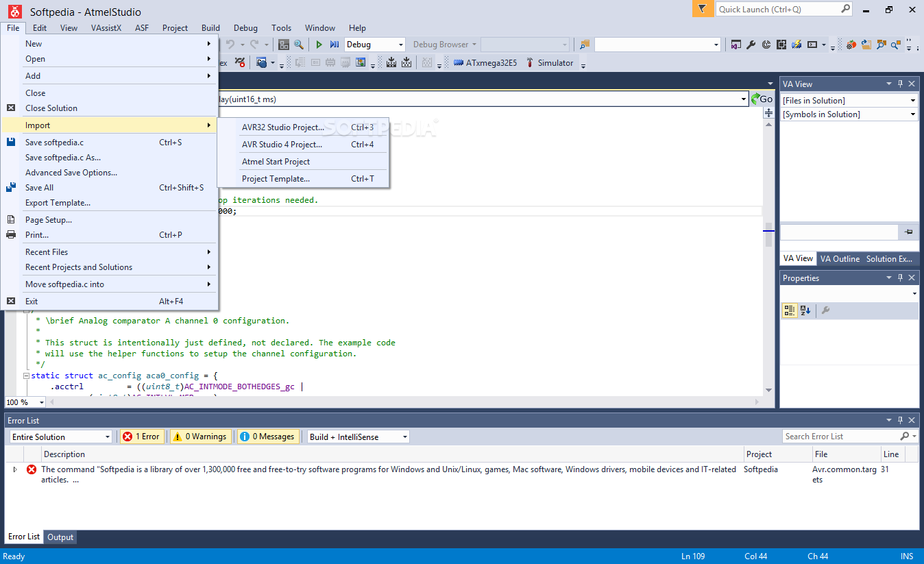Click the Undo arrow icon
This screenshot has width=924, height=564.
(230, 45)
